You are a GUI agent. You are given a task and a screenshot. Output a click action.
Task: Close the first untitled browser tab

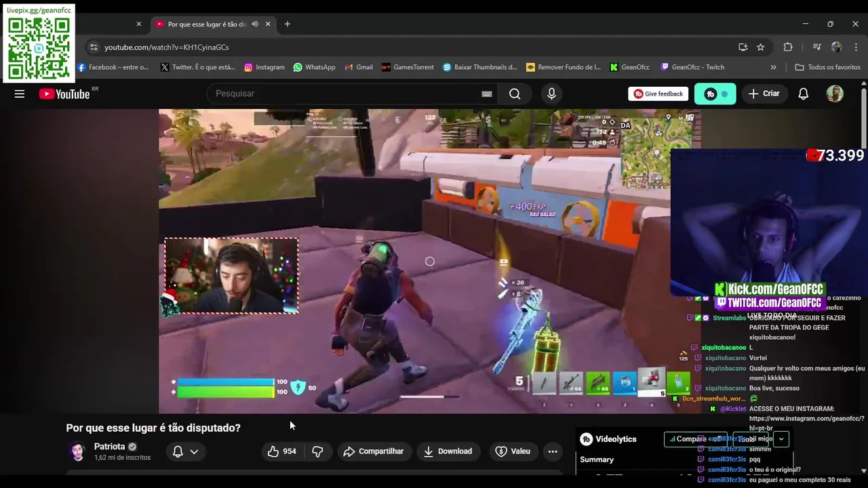coord(138,24)
